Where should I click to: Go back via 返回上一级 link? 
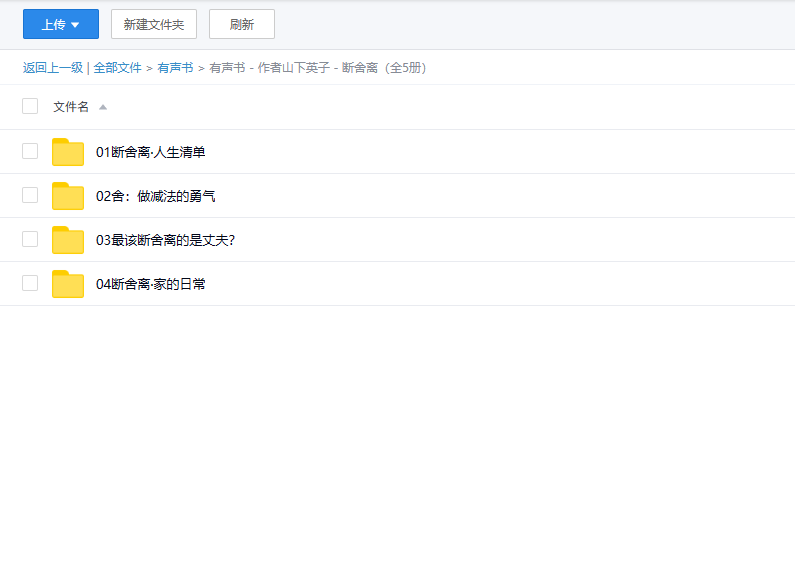[x=53, y=68]
